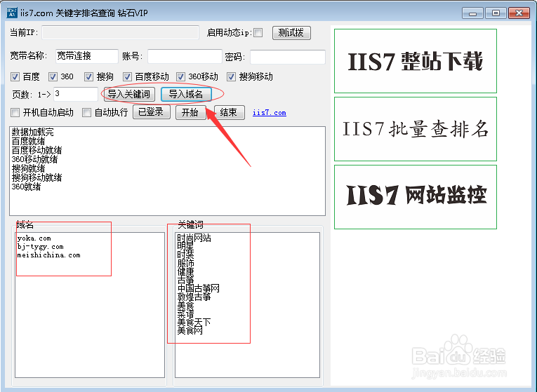Minimize the iis7 window
This screenshot has width=537, height=392.
(472, 13)
